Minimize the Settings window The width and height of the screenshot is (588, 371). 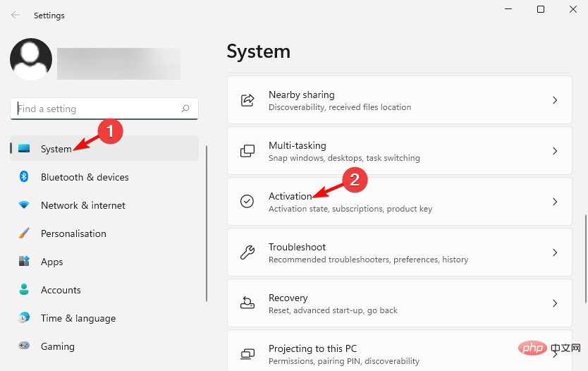(508, 9)
